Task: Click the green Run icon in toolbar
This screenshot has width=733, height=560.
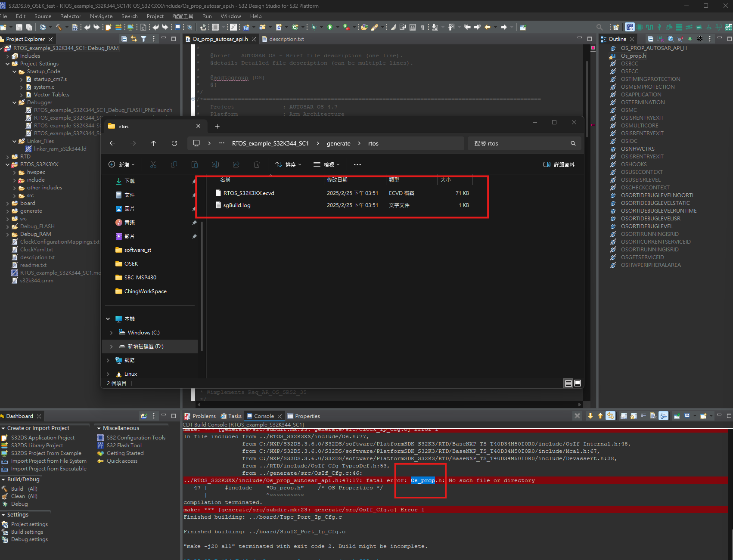Action: coord(329,27)
